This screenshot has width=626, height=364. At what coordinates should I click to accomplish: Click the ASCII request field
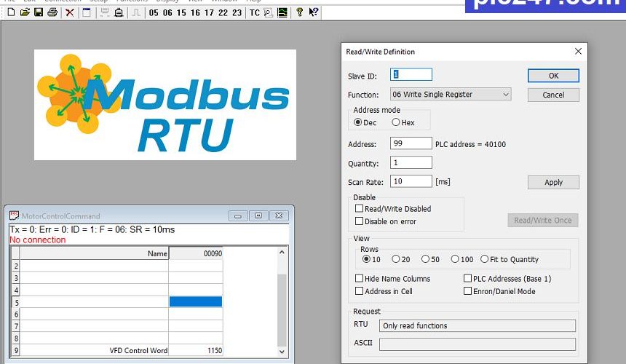[478, 344]
